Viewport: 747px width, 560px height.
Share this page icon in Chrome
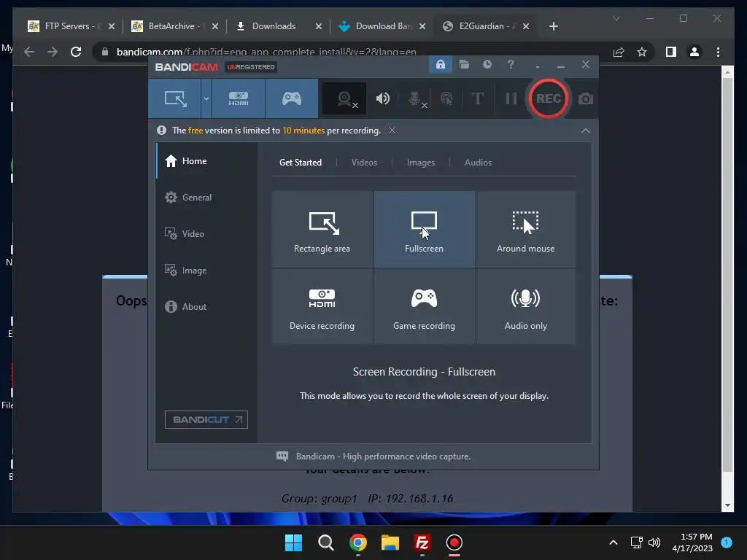(619, 52)
